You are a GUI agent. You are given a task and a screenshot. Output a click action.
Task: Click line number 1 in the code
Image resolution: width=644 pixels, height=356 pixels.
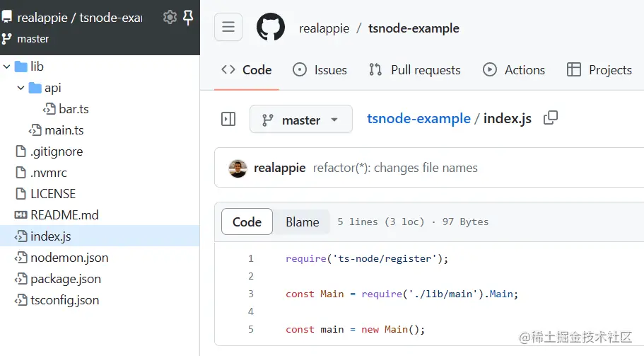click(x=251, y=258)
